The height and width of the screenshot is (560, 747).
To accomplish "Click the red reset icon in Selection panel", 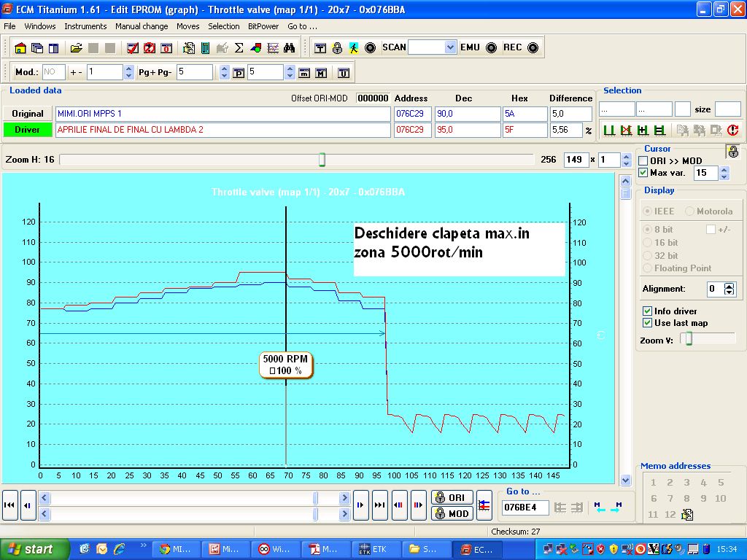I will coord(733,131).
